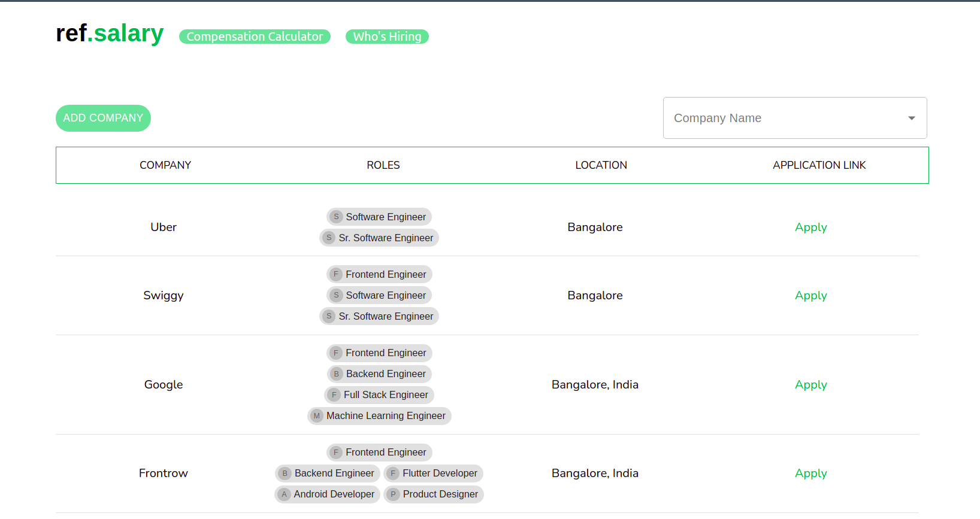The height and width of the screenshot is (519, 980).
Task: Click the B avatar on Google's Backend Engineer
Action: coord(337,374)
